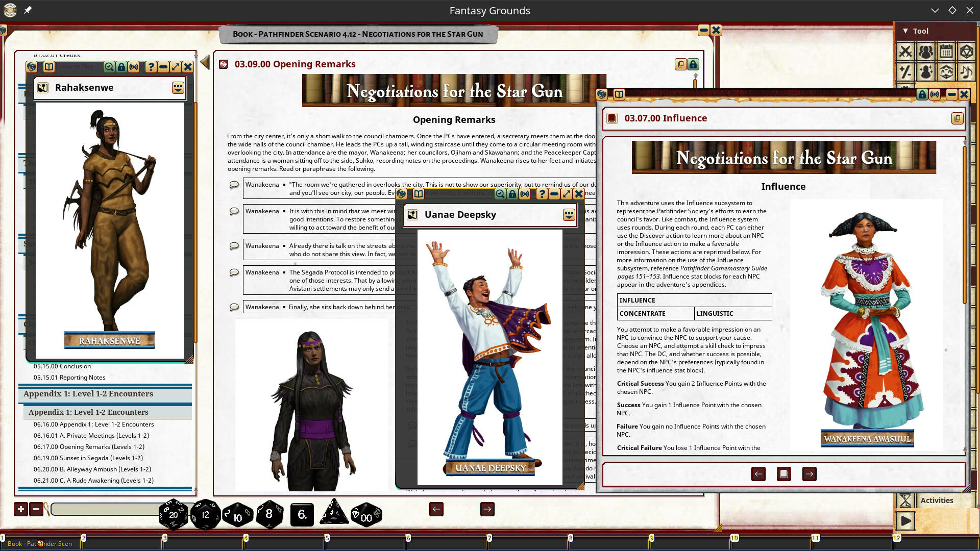This screenshot has height=551, width=980.
Task: Collapse the Tool panel header
Action: point(904,31)
